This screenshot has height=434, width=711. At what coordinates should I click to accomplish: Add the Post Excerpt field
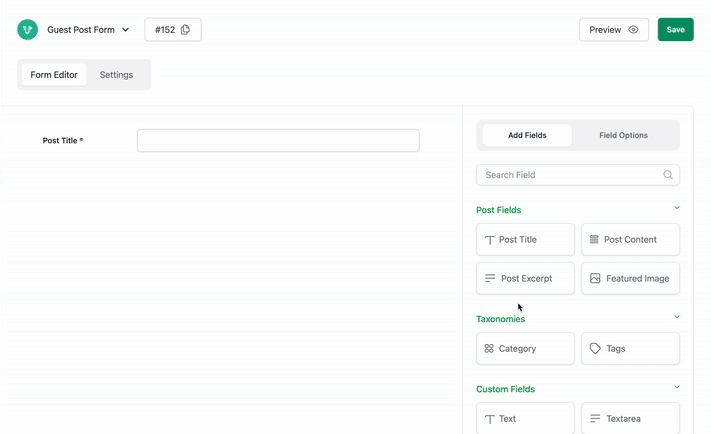[x=525, y=278]
